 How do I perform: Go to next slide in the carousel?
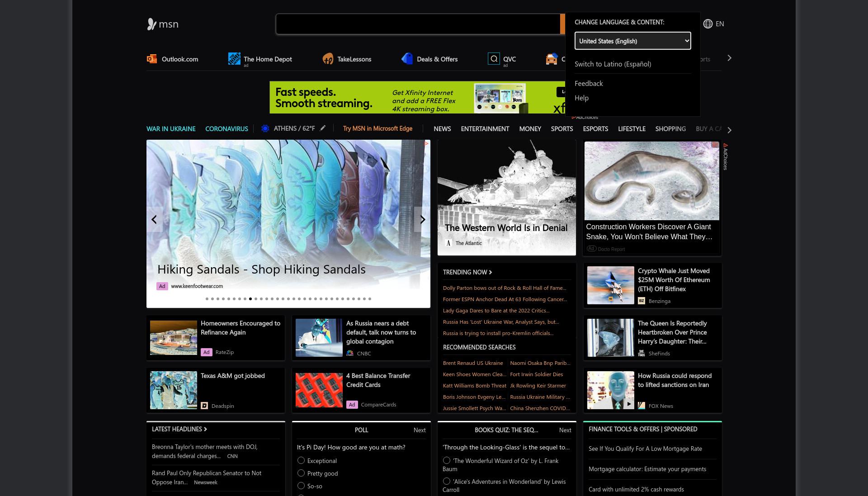(x=422, y=219)
